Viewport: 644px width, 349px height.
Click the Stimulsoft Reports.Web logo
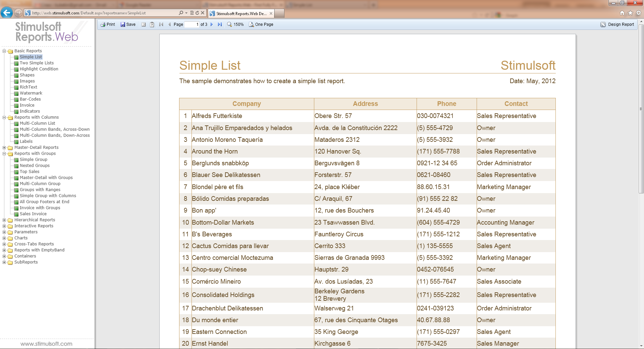(x=47, y=32)
